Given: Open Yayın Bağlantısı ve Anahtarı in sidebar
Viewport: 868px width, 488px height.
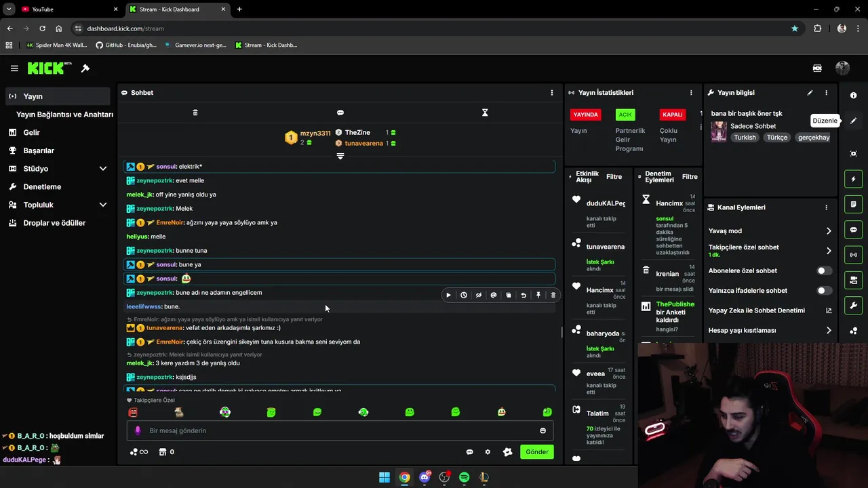Looking at the screenshot, I should coord(64,115).
